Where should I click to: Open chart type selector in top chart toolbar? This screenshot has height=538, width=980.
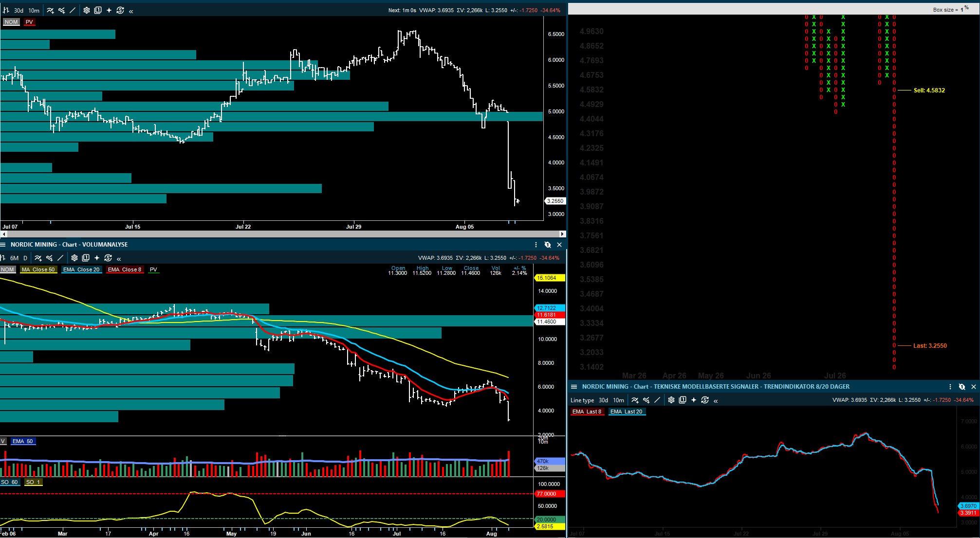coord(6,10)
